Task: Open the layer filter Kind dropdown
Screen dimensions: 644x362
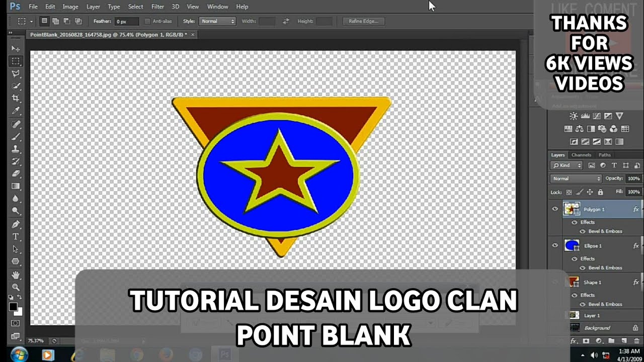Action: [x=567, y=165]
